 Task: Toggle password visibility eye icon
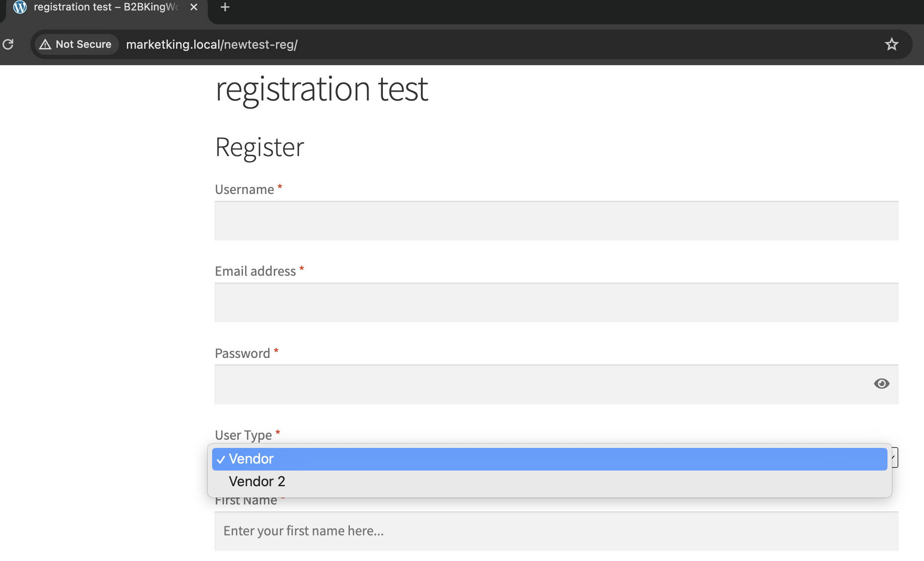[x=881, y=384]
